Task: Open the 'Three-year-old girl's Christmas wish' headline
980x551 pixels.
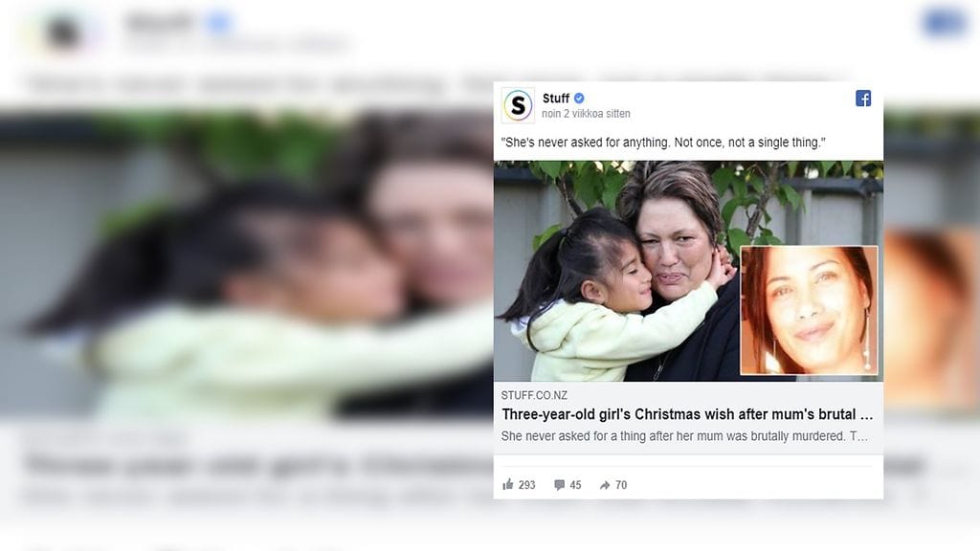Action: [687, 414]
